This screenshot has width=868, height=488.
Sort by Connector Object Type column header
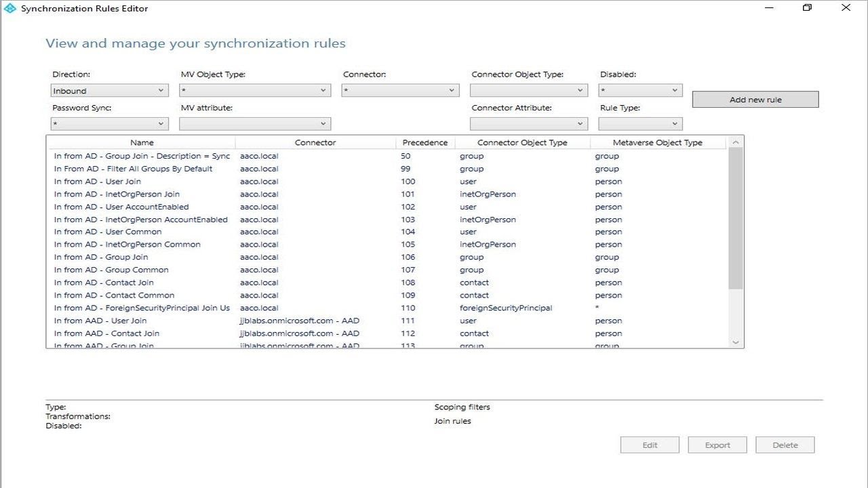click(x=522, y=143)
